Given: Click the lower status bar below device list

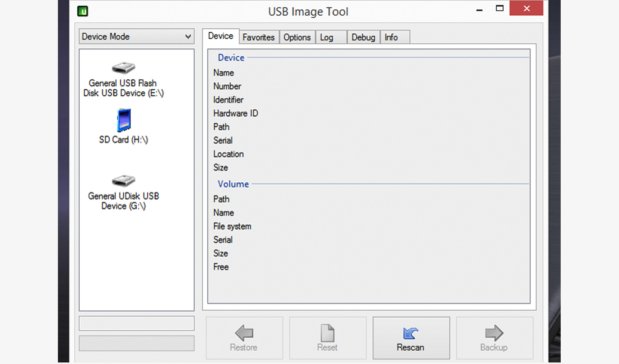Looking at the screenshot, I should (x=137, y=343).
